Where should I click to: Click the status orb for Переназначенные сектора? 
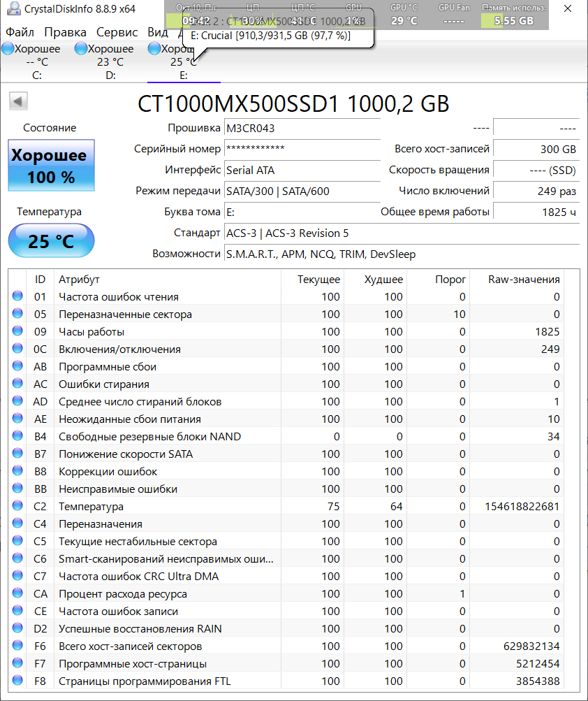tap(17, 315)
